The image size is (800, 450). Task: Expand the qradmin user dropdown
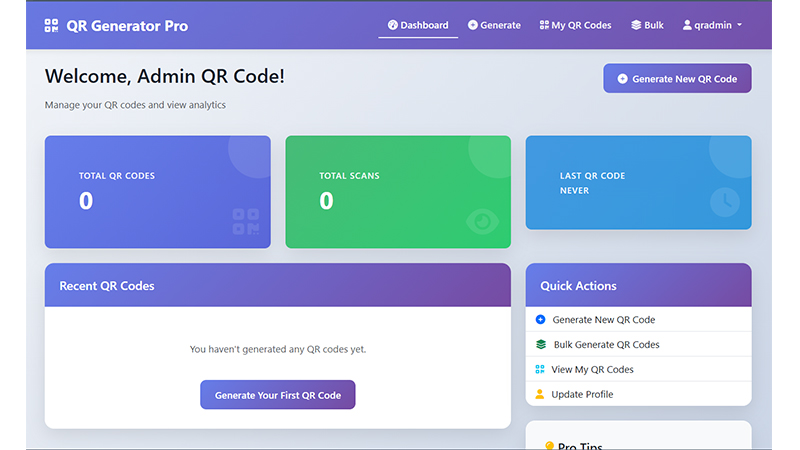click(x=712, y=25)
